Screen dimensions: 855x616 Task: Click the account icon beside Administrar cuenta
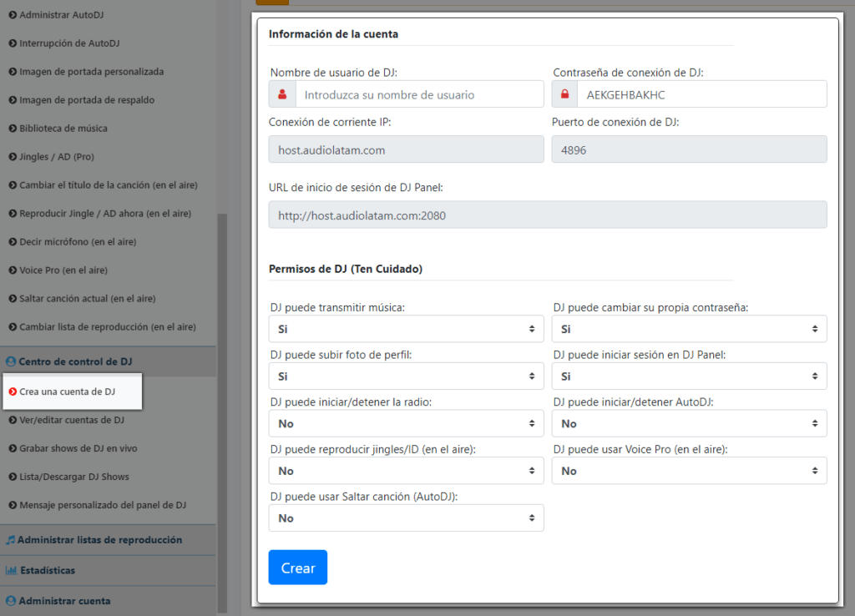pos(10,601)
